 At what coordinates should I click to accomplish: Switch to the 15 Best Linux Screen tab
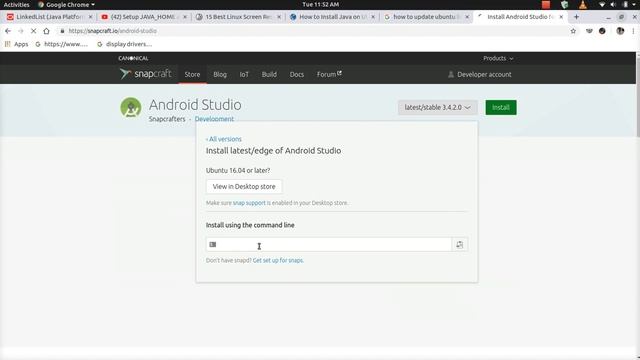pos(238,17)
